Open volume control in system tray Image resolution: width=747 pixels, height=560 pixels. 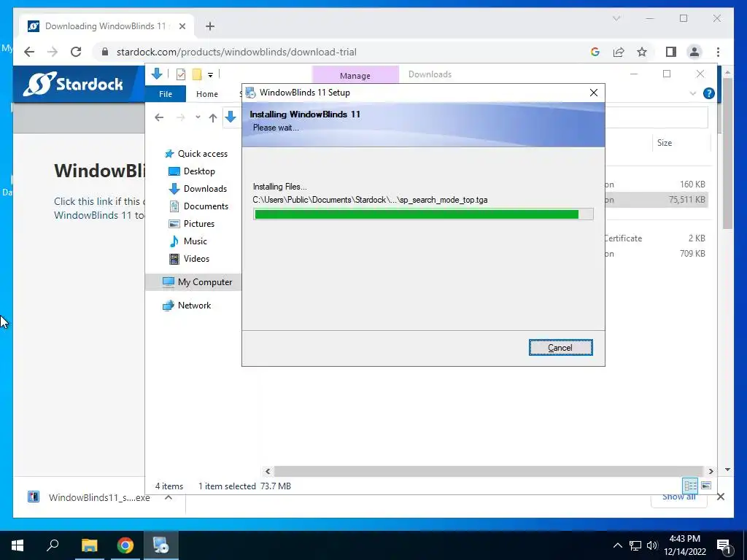click(x=652, y=545)
